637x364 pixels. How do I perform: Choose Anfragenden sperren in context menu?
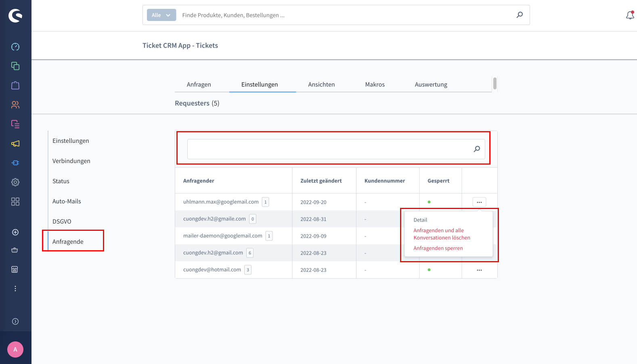pos(438,248)
